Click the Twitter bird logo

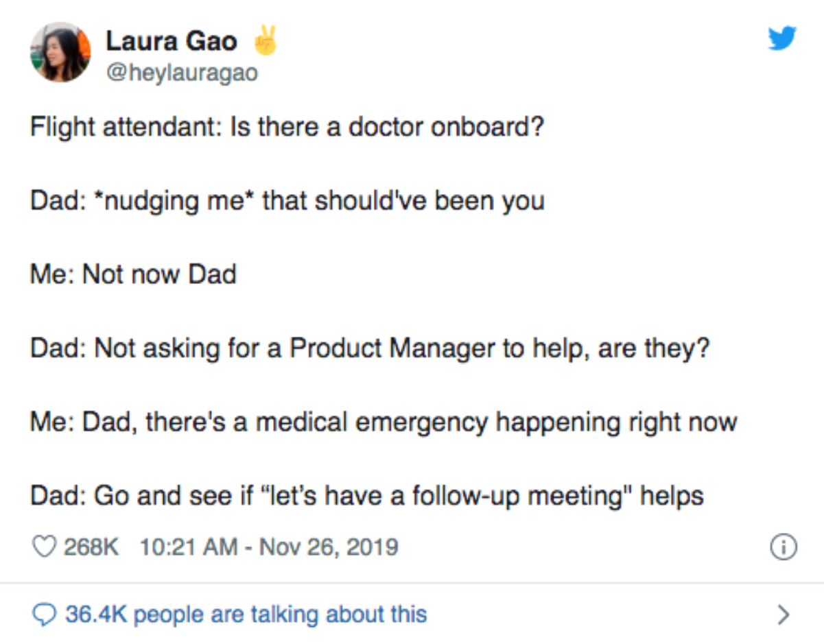[782, 38]
